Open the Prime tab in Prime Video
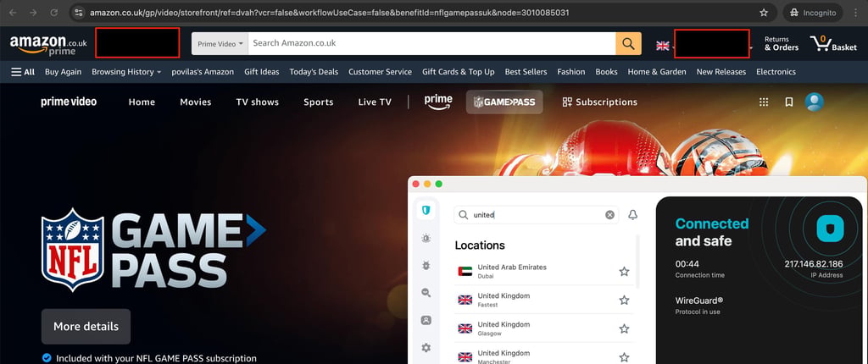This screenshot has width=868, height=364. pyautogui.click(x=438, y=102)
